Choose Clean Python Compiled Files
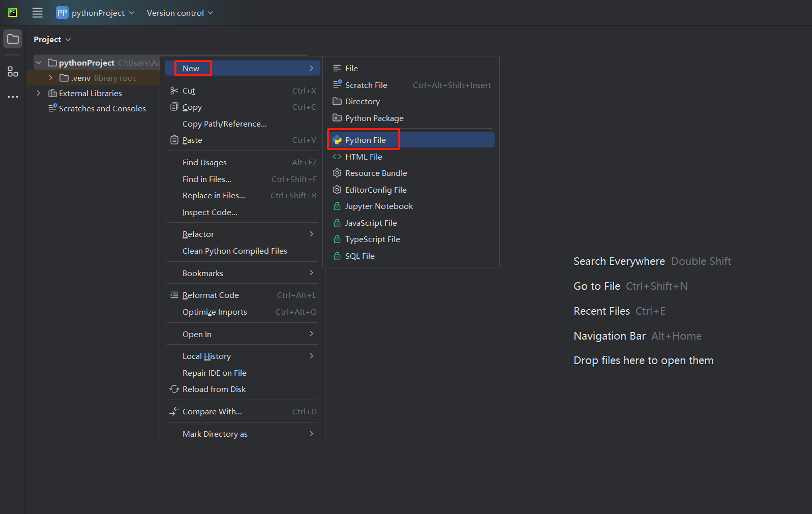 243,251
